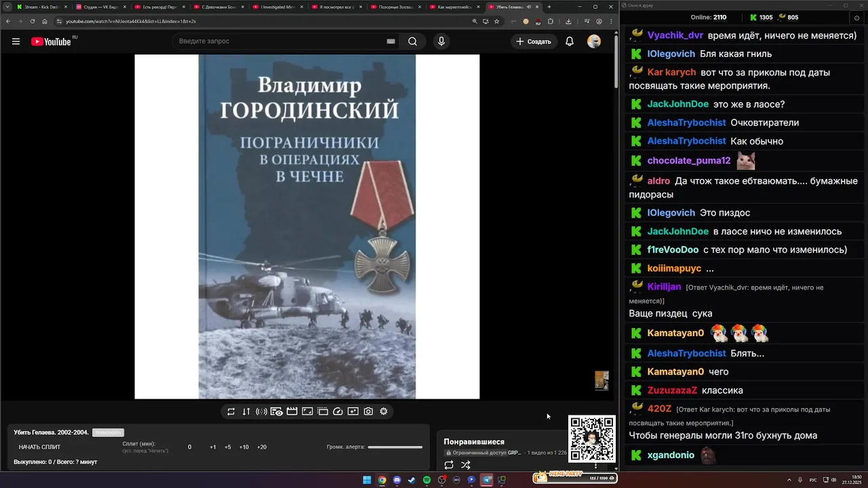Click the add-frame plus toolbar icon

click(x=353, y=411)
